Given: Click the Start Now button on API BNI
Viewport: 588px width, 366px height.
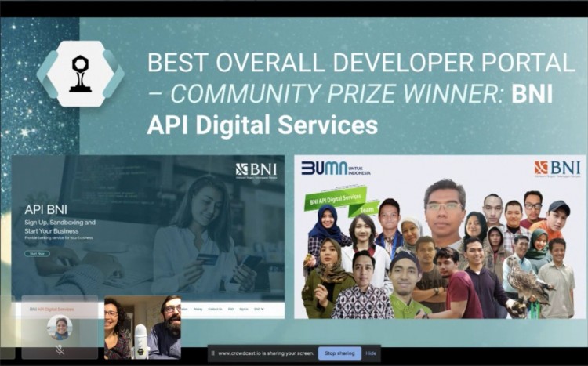Looking at the screenshot, I should 37,253.
